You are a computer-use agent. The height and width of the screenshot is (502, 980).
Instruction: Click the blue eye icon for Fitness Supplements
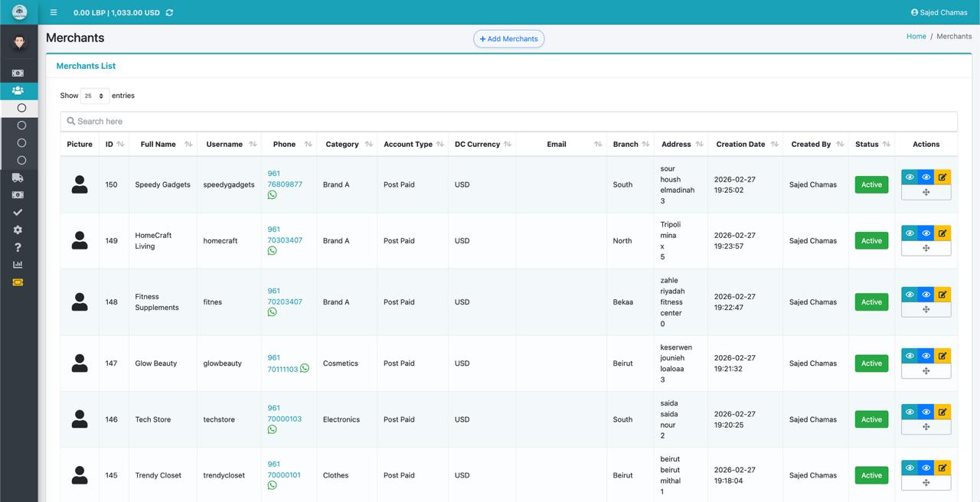[926, 294]
